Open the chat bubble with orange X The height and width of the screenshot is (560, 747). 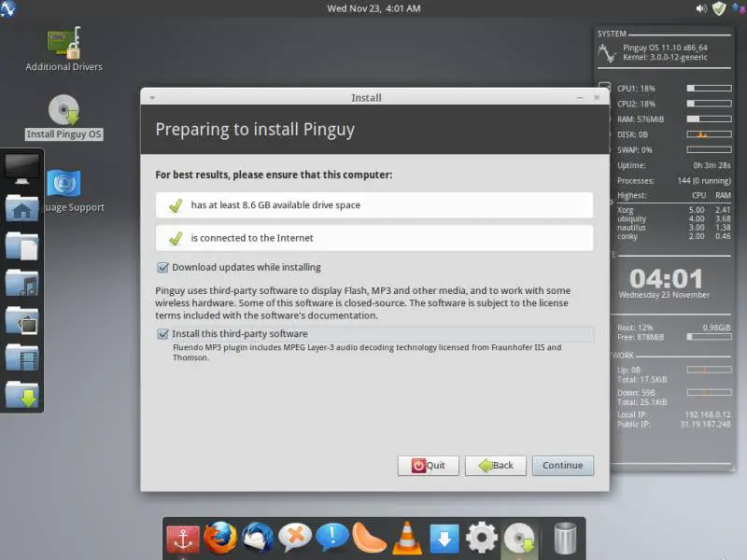click(x=295, y=538)
